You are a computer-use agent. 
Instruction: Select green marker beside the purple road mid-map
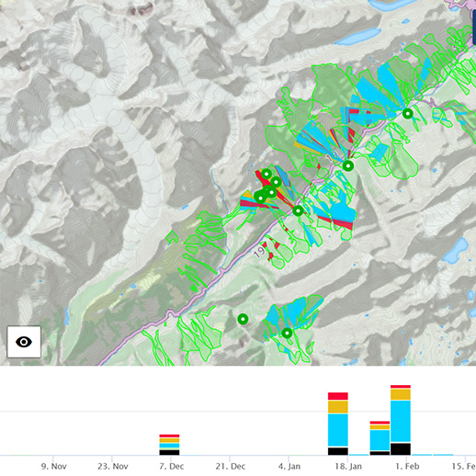point(298,210)
